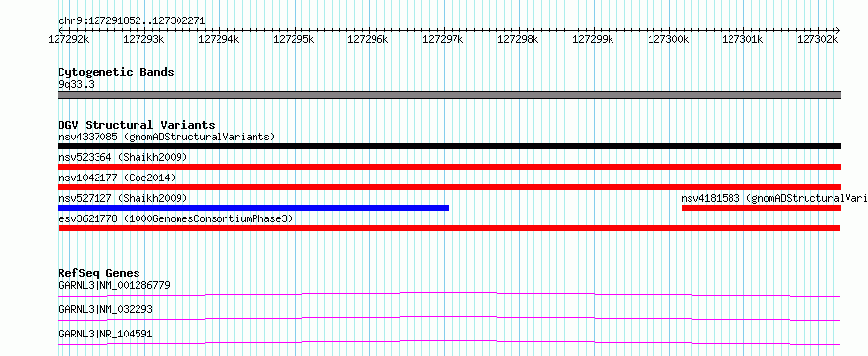This screenshot has width=868, height=356.
Task: Open the nsv4181583 gnomAD label
Action: (774, 198)
